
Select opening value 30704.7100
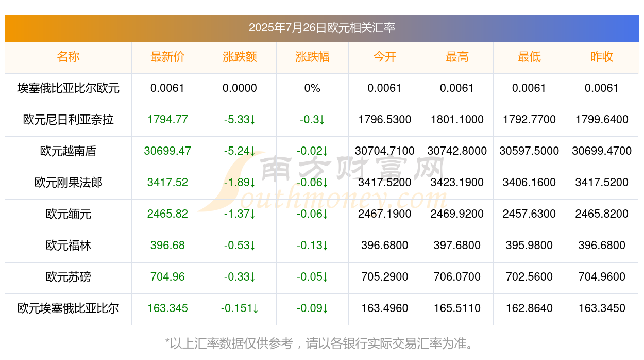[x=385, y=151]
